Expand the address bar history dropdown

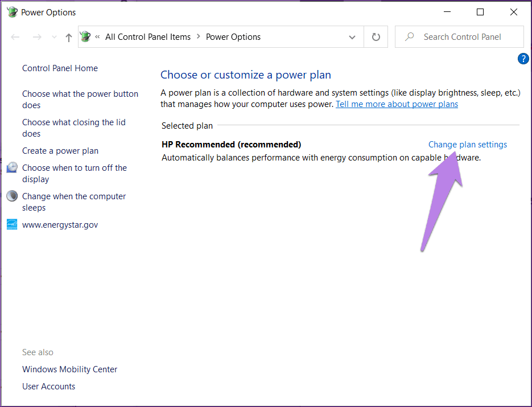click(x=352, y=37)
